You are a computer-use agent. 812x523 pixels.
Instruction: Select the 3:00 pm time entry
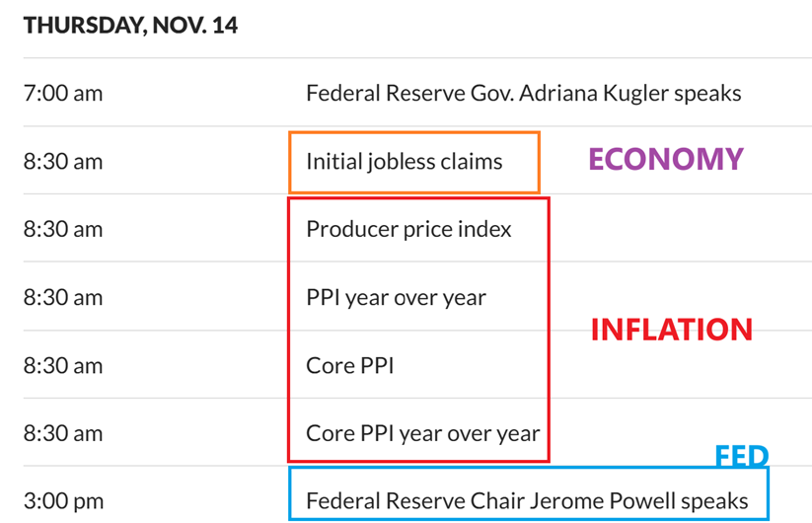[63, 500]
